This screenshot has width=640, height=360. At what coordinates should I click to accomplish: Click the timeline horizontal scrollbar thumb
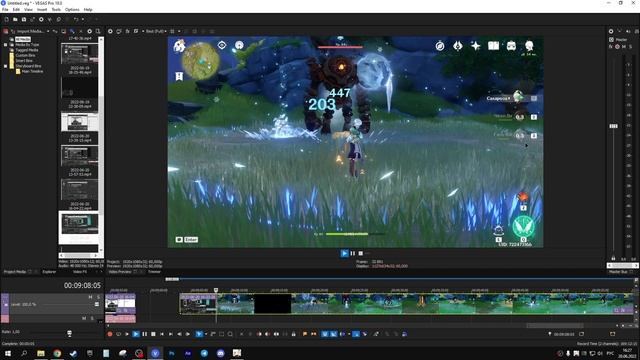click(x=554, y=326)
